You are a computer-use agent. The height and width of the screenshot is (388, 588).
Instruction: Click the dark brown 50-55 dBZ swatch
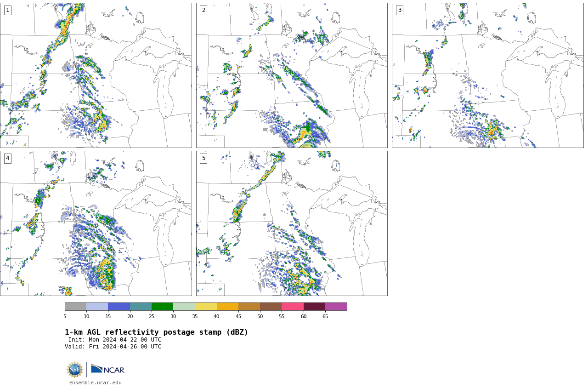[x=271, y=307]
